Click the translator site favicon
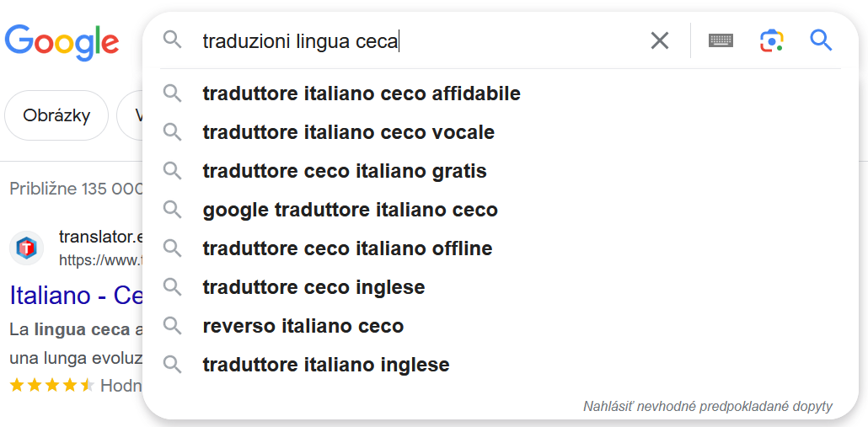This screenshot has height=427, width=868. pyautogui.click(x=27, y=248)
